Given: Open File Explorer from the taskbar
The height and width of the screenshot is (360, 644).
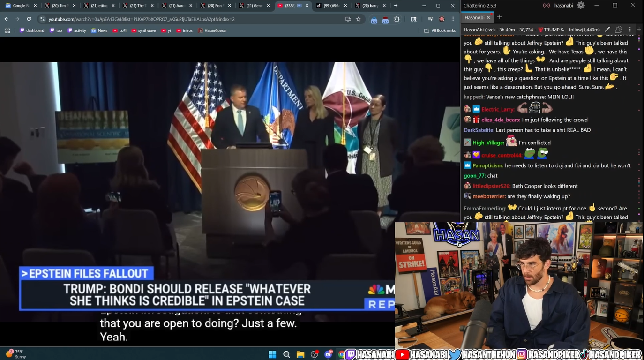Looking at the screenshot, I should (x=300, y=354).
